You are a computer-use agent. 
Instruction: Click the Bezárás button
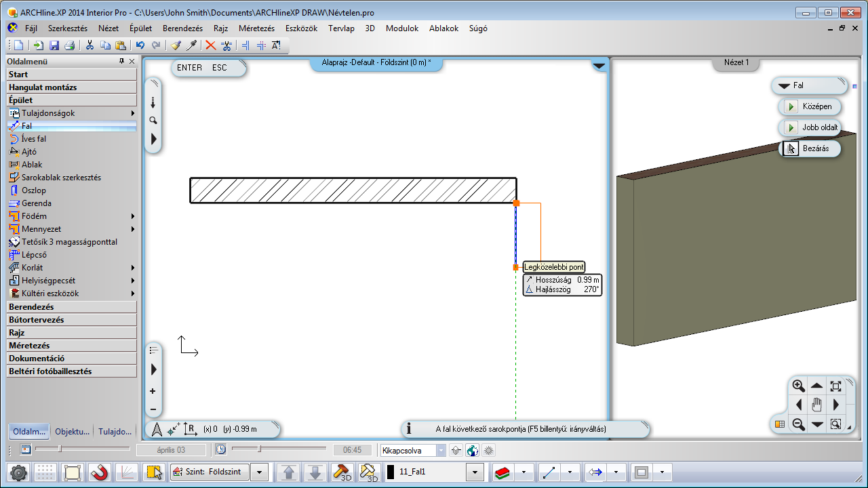click(x=810, y=148)
